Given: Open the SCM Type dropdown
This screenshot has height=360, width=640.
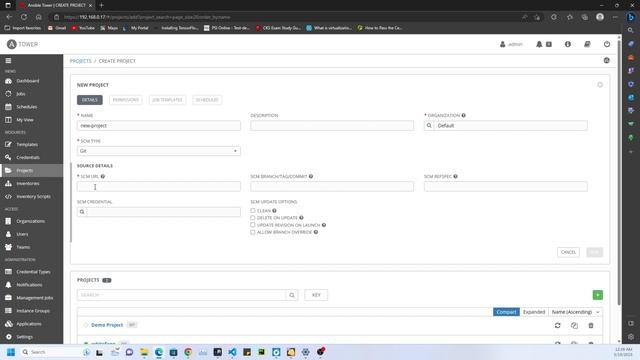Looking at the screenshot, I should pos(159,151).
